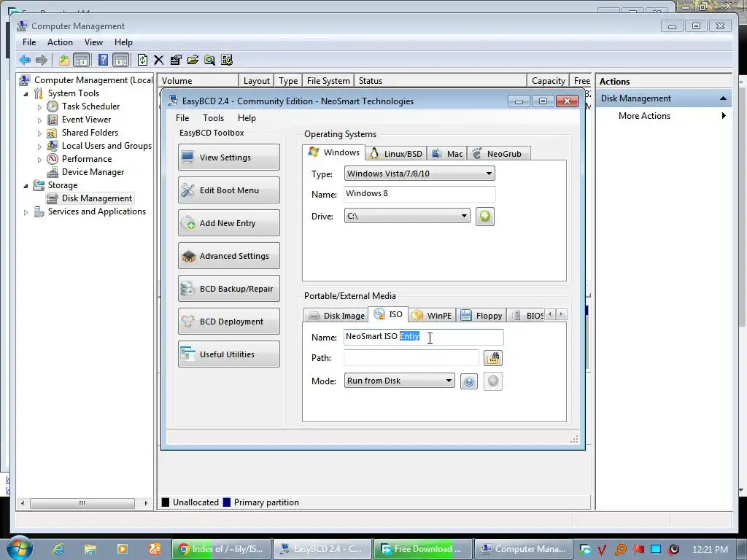Click the red V tray icon
Viewport: 747px width, 560px height.
pos(602,550)
